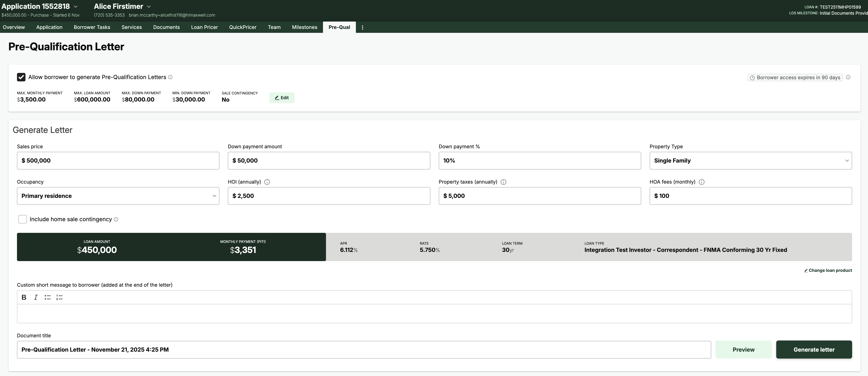Screen dimensions: 868x376
Task: Click info icon beside borrower access expiry
Action: [848, 77]
